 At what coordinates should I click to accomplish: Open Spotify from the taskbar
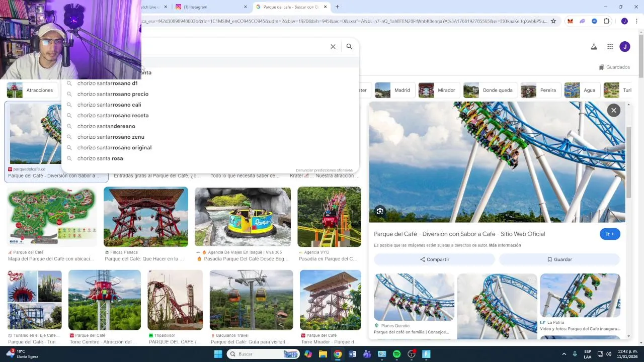[396, 354]
